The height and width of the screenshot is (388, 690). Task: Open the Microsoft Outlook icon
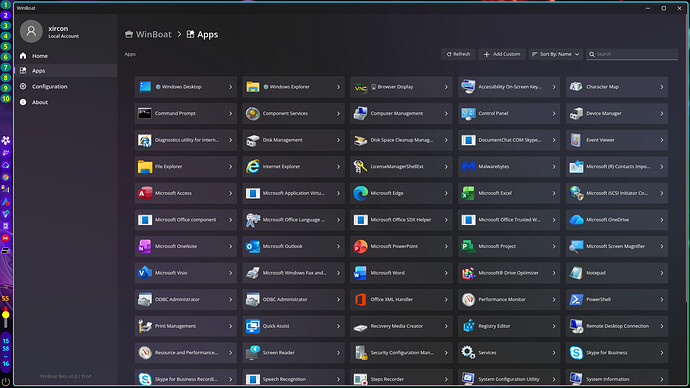click(x=253, y=246)
